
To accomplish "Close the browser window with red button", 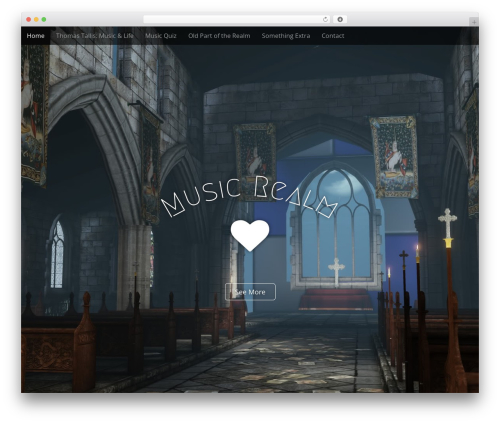I will (x=29, y=19).
